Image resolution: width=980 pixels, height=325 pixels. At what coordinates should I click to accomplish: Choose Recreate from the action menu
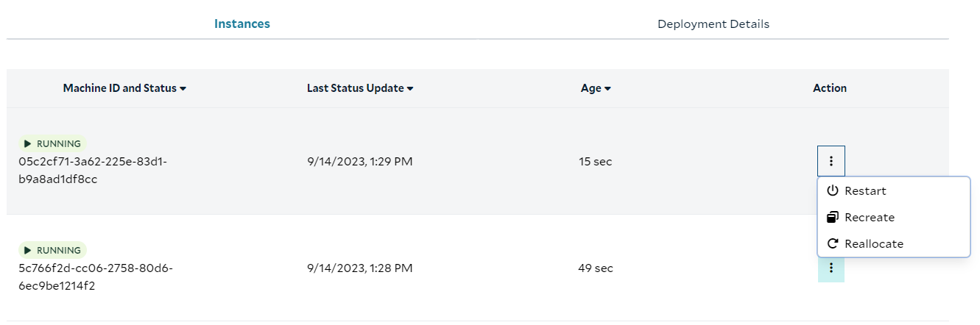click(870, 218)
